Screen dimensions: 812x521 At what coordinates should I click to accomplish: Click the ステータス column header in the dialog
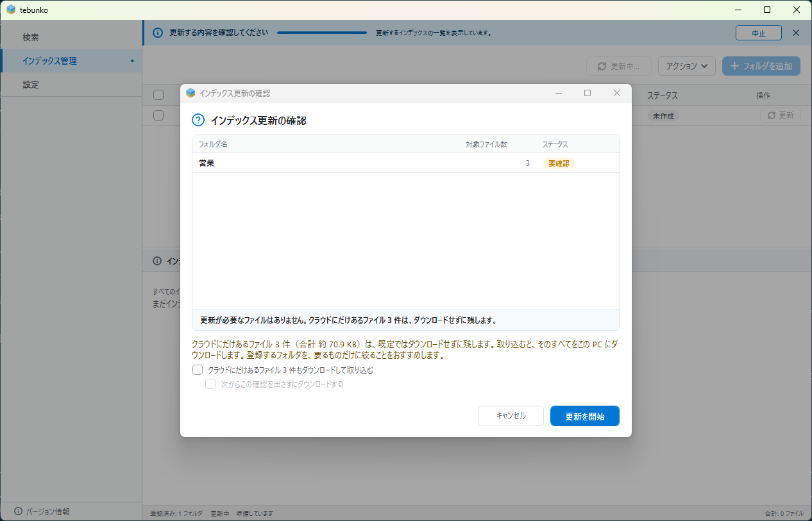[x=555, y=144]
